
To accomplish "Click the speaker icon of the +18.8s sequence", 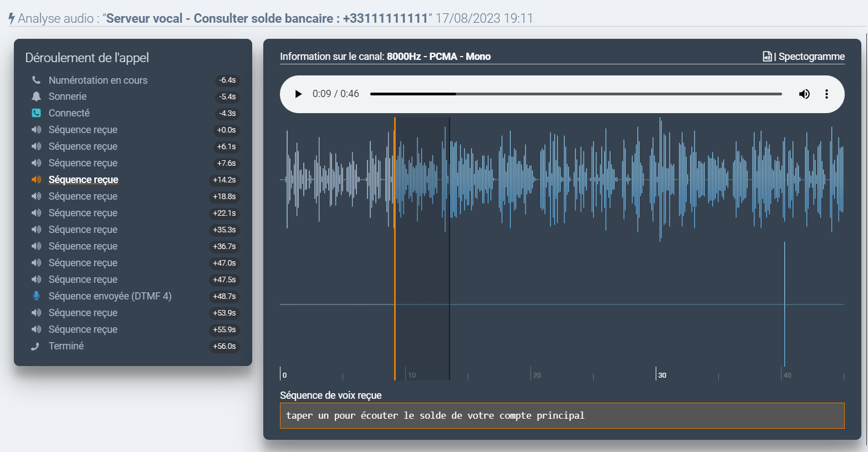I will click(36, 196).
